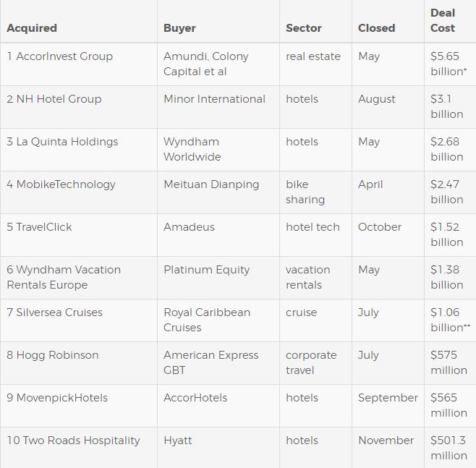This screenshot has width=476, height=468.
Task: Click Wyndham Vacation Rentals Europe cell
Action: 64,277
